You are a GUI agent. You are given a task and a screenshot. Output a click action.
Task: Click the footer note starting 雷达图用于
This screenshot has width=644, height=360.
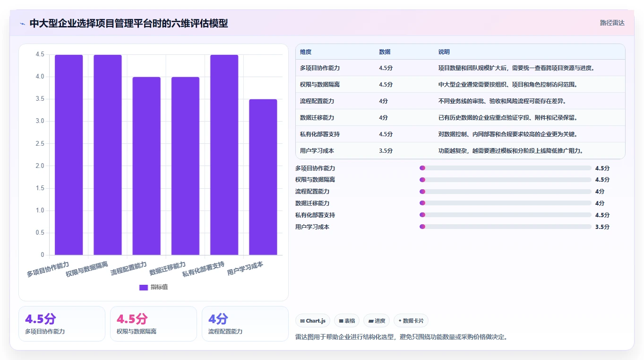click(401, 337)
